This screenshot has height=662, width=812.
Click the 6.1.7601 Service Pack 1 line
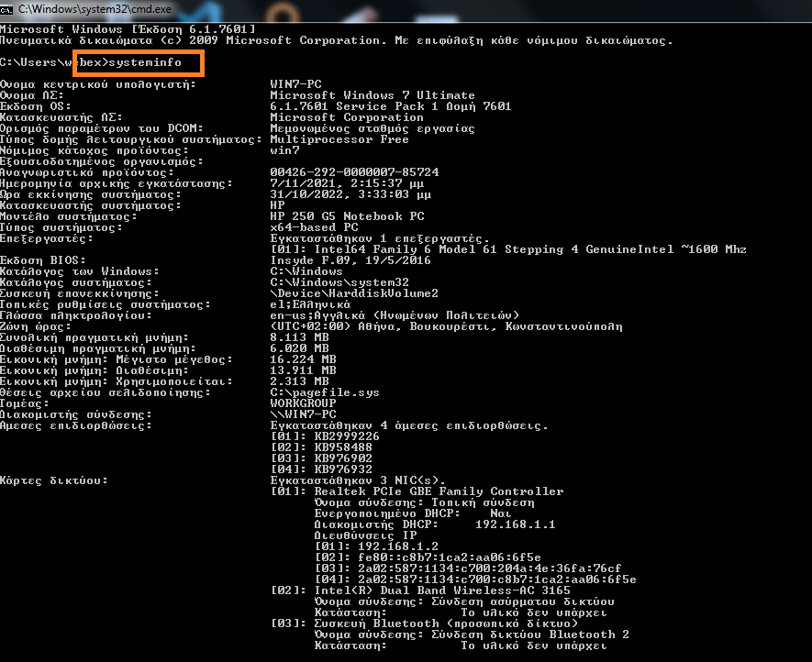pos(391,106)
